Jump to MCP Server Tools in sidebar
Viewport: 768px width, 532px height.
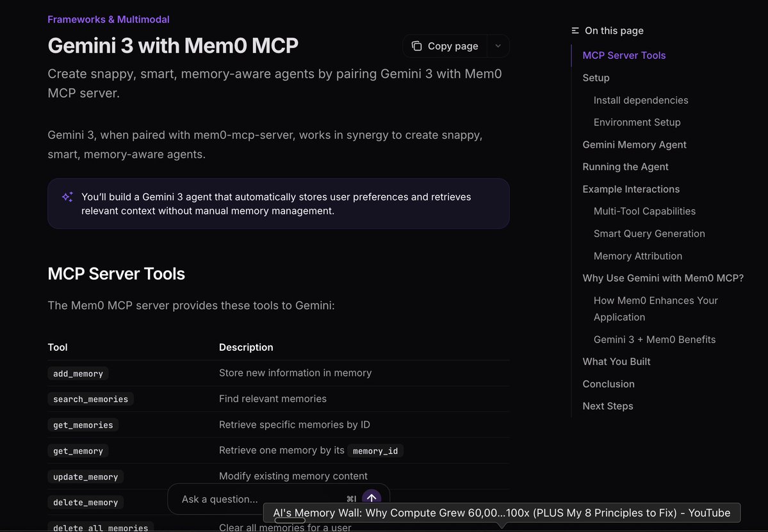pos(624,55)
